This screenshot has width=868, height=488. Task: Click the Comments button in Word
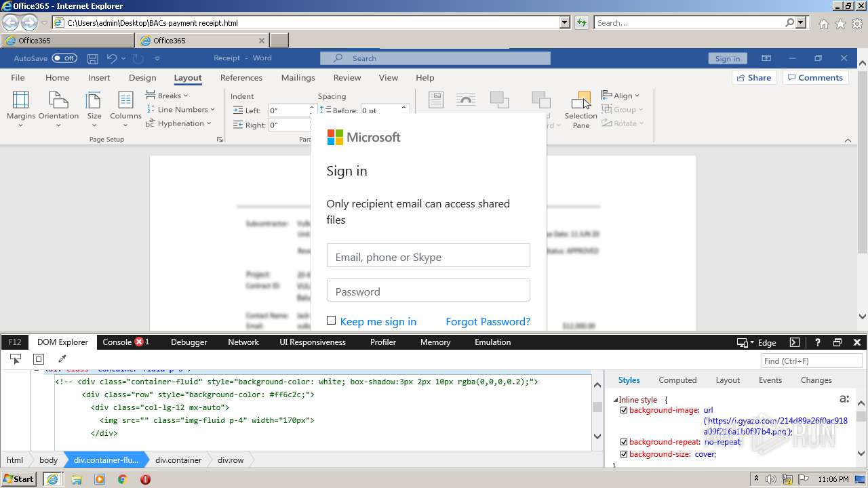(816, 78)
